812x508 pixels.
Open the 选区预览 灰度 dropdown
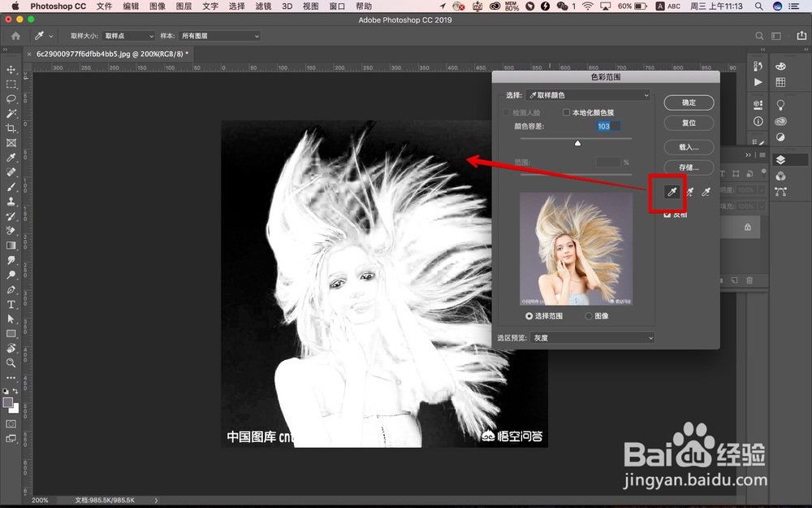[x=592, y=338]
